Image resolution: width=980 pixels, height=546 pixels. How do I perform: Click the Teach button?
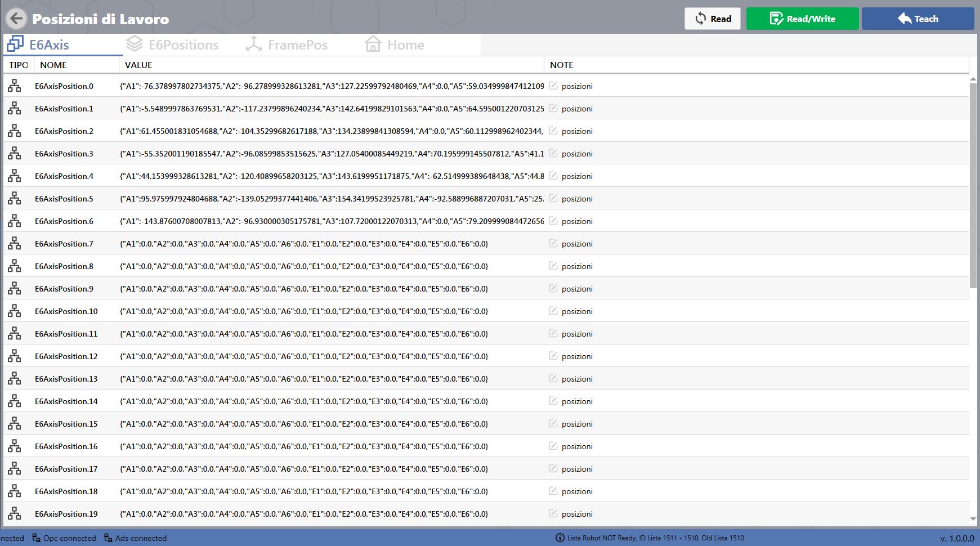pyautogui.click(x=918, y=19)
